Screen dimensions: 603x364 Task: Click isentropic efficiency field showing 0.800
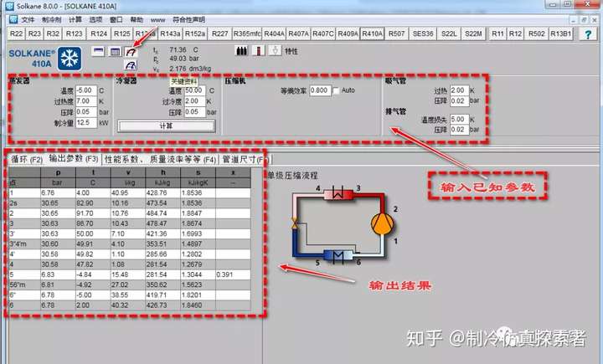pyautogui.click(x=320, y=90)
